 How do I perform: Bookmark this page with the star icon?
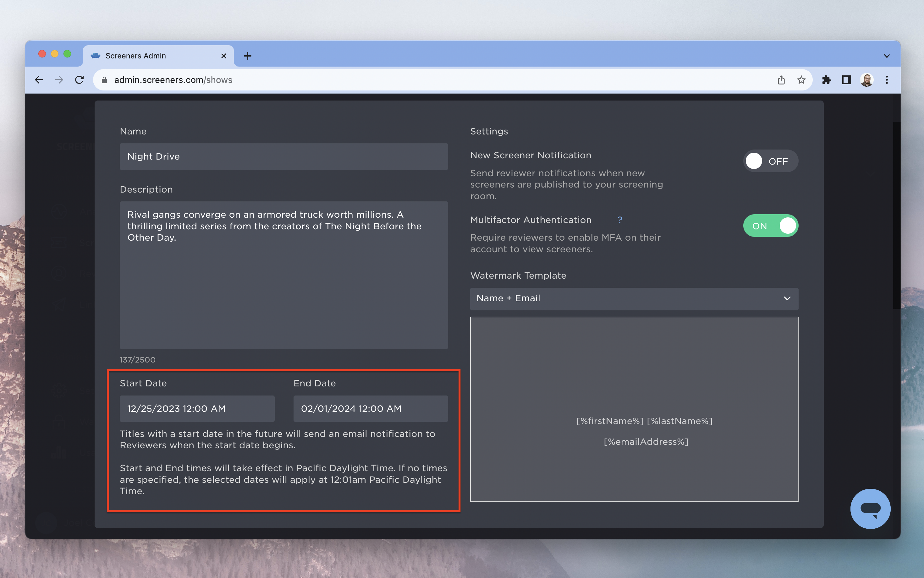[x=801, y=80]
